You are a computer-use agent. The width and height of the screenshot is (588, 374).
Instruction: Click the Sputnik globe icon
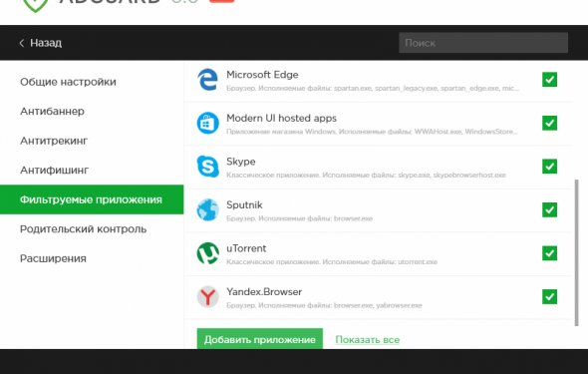pos(207,209)
